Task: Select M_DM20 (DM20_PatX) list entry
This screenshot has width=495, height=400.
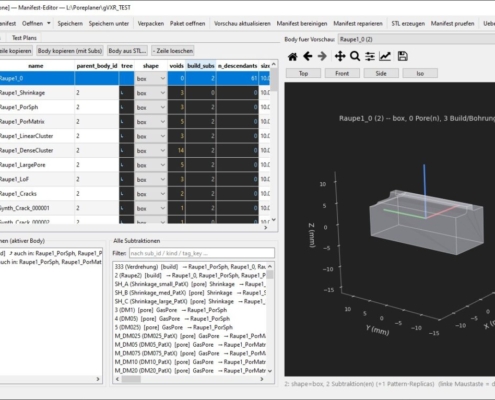Action: coord(190,371)
